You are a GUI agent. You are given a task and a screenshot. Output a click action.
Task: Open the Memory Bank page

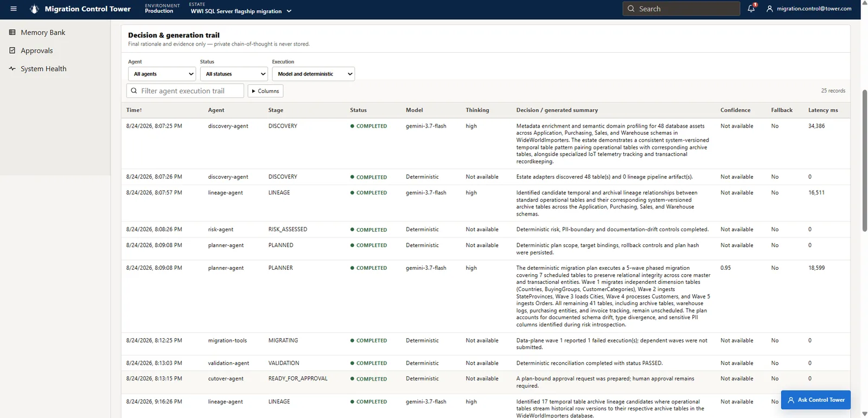(x=43, y=33)
